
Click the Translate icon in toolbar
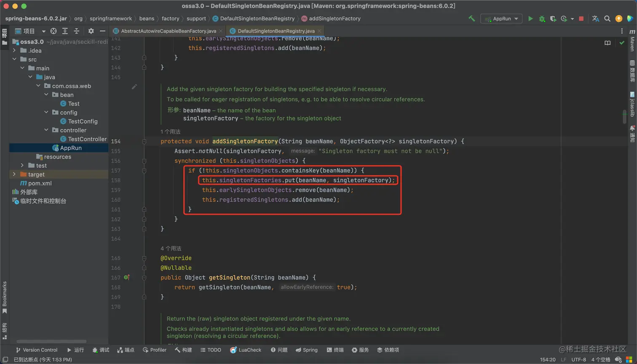click(596, 19)
